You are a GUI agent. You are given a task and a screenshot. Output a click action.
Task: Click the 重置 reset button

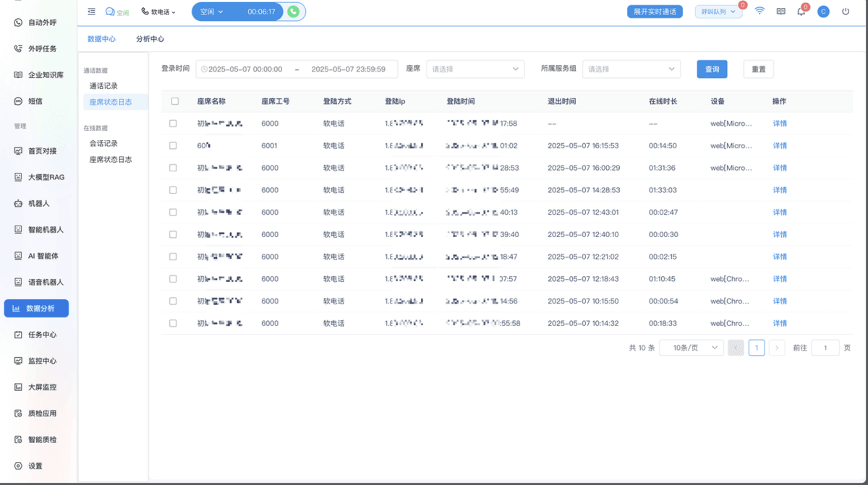[759, 69]
